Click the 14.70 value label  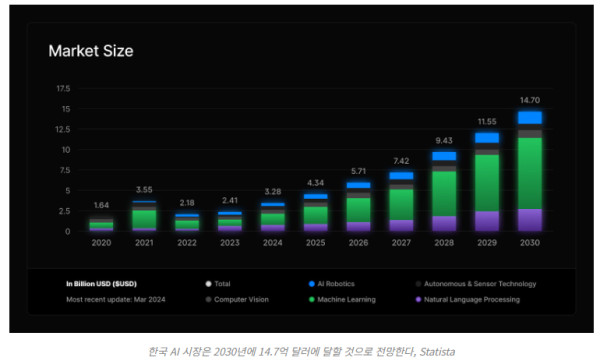click(x=530, y=100)
